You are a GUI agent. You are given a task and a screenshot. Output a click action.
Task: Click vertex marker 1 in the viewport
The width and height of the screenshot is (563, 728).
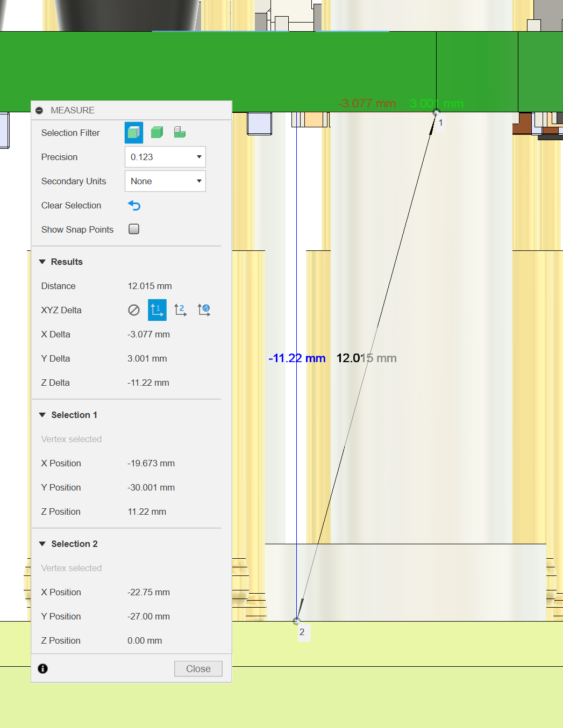436,112
